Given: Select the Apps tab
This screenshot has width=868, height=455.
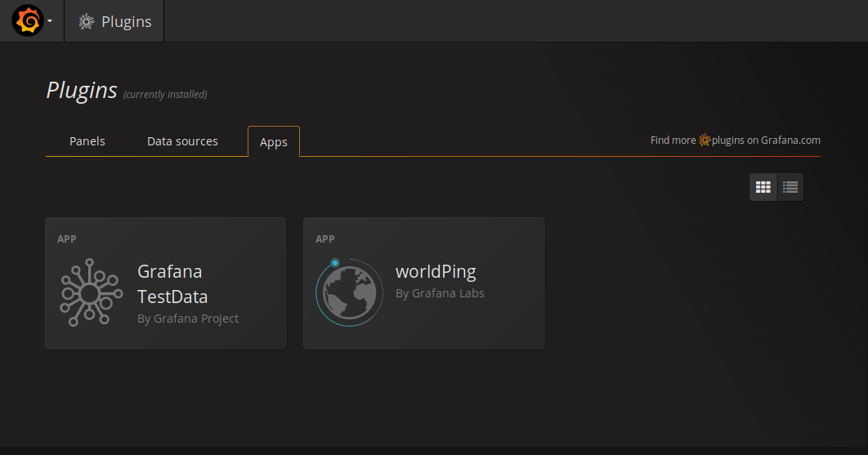Looking at the screenshot, I should coord(274,141).
